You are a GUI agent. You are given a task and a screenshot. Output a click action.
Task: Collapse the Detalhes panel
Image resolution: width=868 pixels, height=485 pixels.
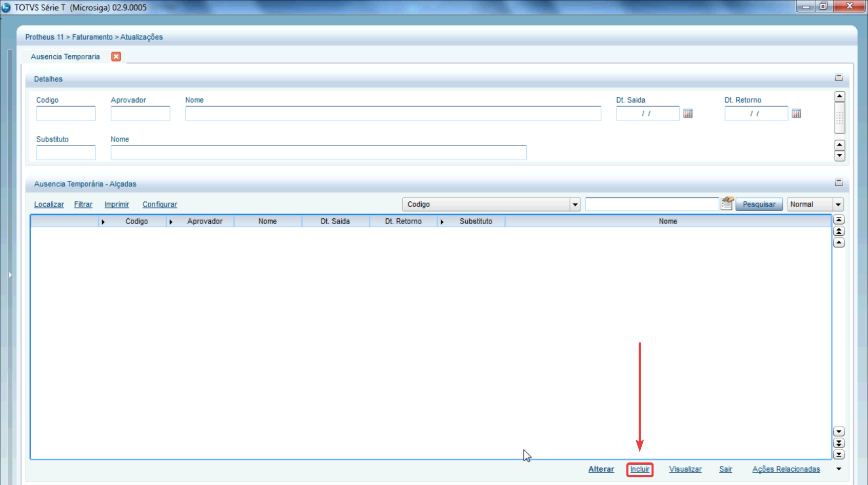click(839, 78)
